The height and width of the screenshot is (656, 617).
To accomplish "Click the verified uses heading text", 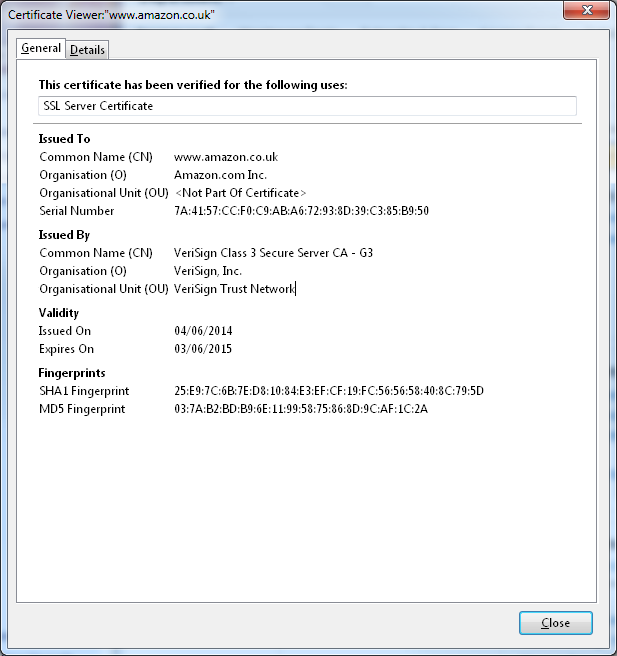I will (193, 85).
